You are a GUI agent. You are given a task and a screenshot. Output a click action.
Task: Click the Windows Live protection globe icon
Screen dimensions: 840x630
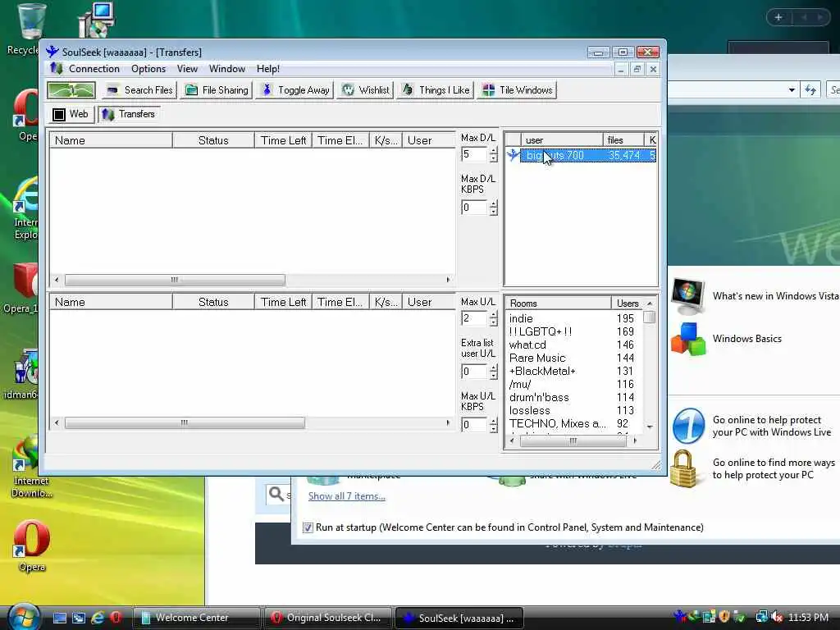coord(688,426)
